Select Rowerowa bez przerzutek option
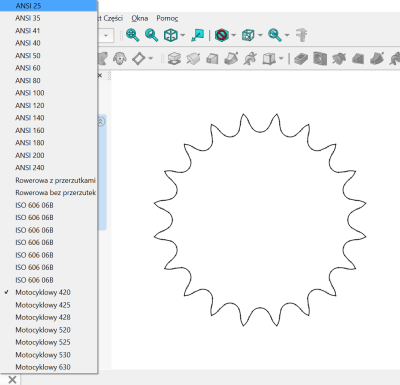 point(49,193)
